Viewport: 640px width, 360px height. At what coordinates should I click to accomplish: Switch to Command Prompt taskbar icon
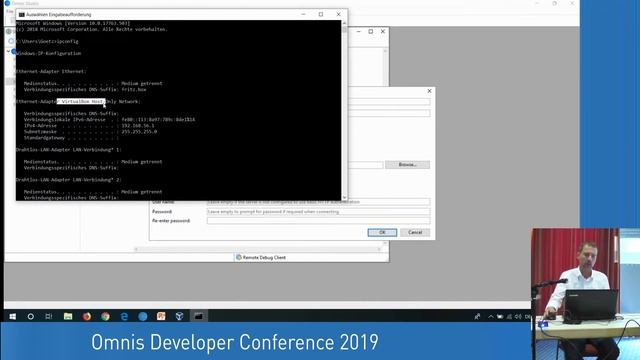point(198,316)
